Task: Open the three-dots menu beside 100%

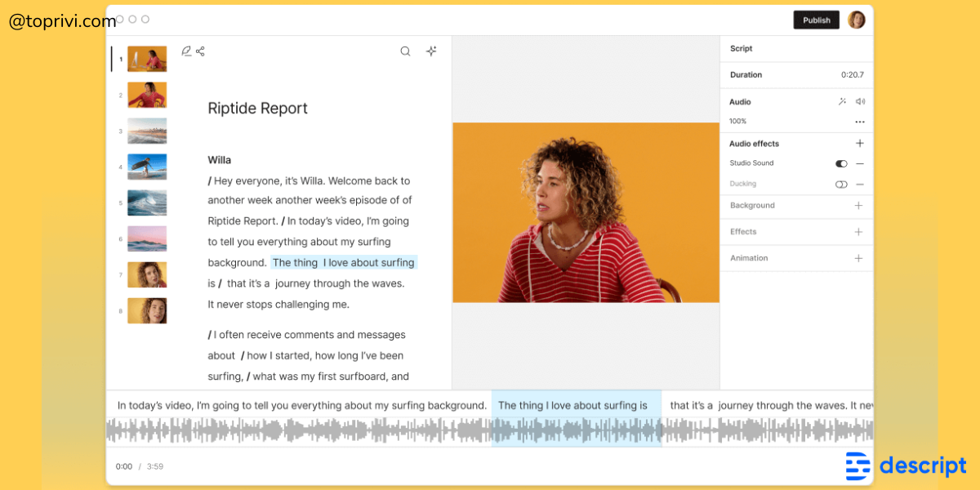Action: tap(859, 122)
